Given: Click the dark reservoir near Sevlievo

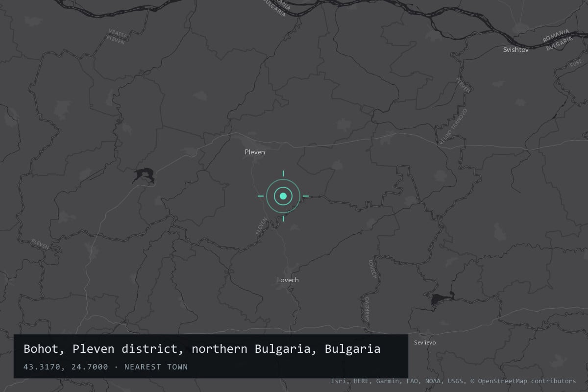Looking at the screenshot, I should pyautogui.click(x=442, y=299).
